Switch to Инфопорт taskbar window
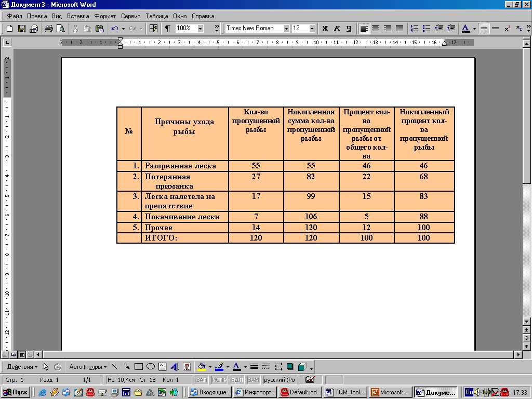Viewport: 532px width, 399px height. pos(255,392)
